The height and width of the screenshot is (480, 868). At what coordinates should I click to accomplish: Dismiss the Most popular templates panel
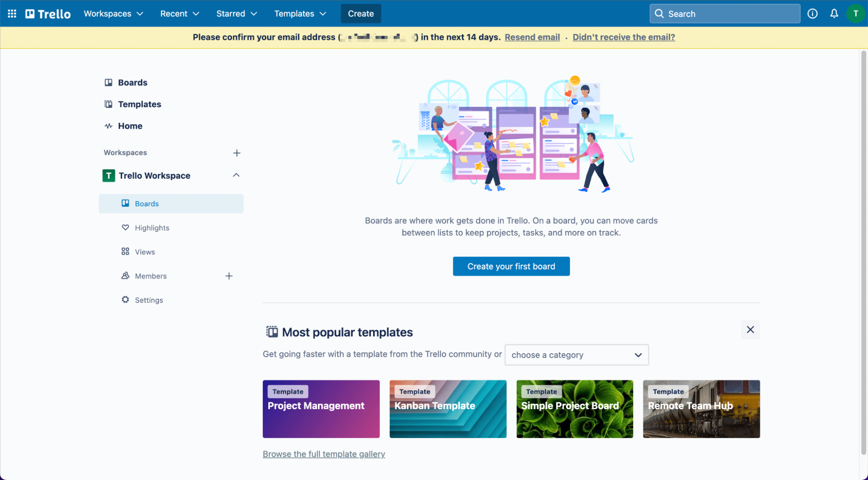750,330
